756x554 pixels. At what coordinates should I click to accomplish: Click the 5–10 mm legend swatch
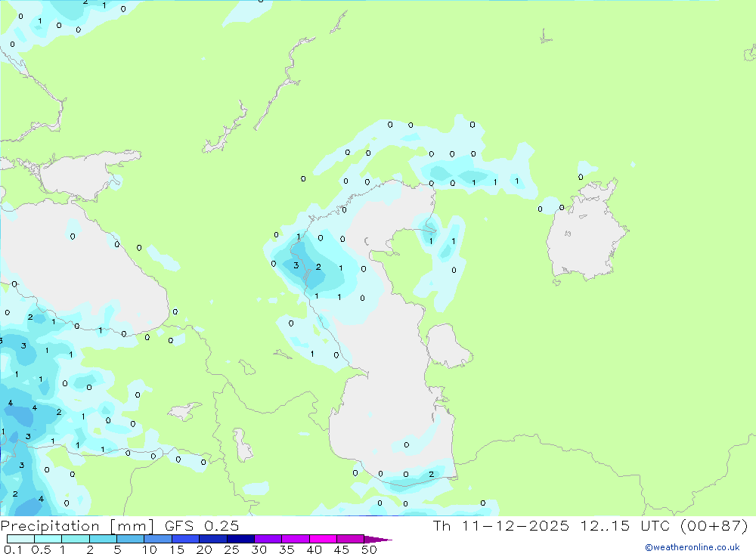(131, 539)
